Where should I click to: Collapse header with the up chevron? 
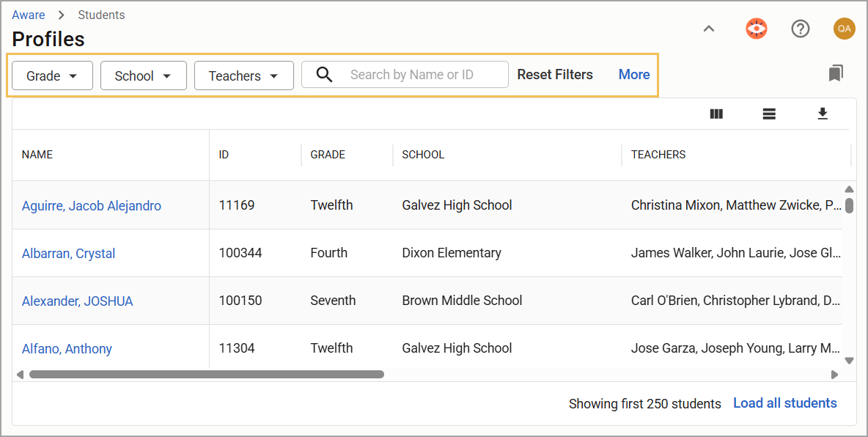(709, 29)
